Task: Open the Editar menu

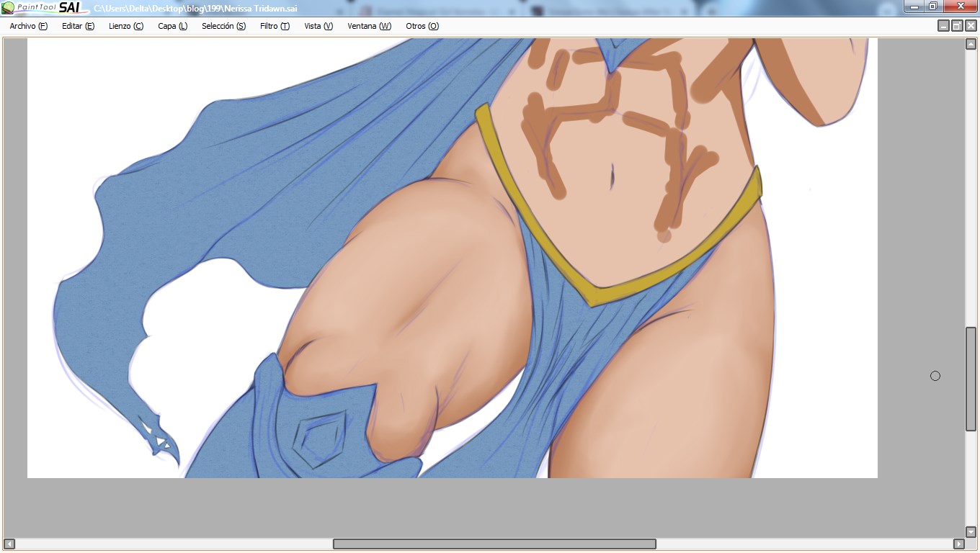Action: pos(78,26)
